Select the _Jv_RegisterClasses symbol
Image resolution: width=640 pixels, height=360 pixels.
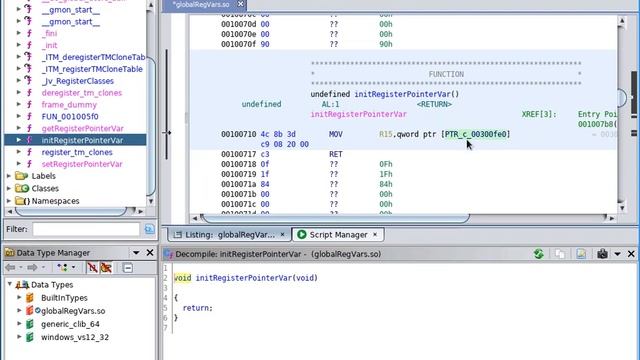click(x=78, y=81)
